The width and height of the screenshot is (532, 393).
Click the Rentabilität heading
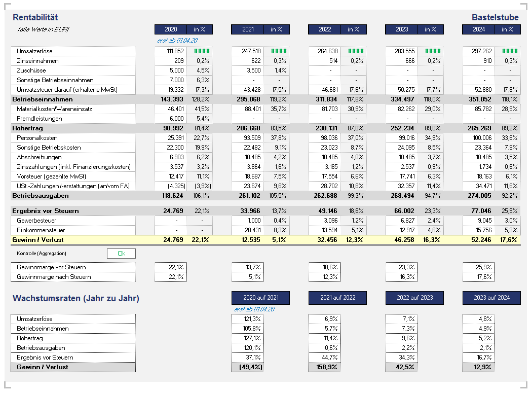(x=34, y=18)
